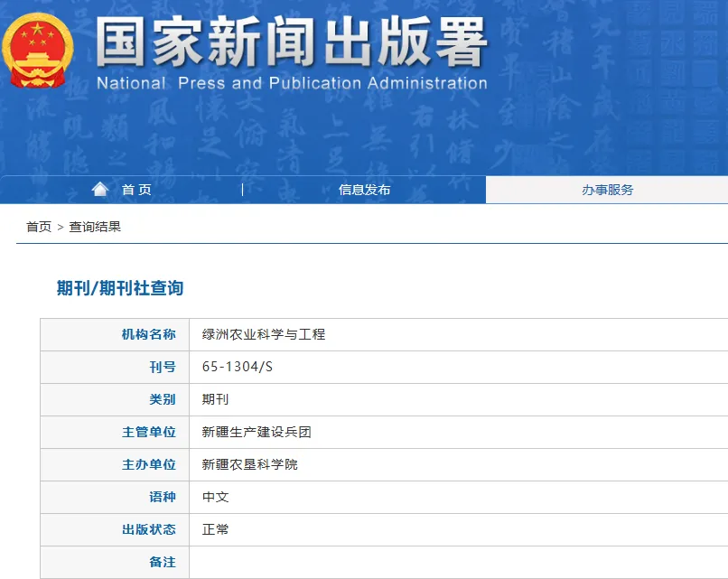Select the 备注 label cell

(x=115, y=562)
